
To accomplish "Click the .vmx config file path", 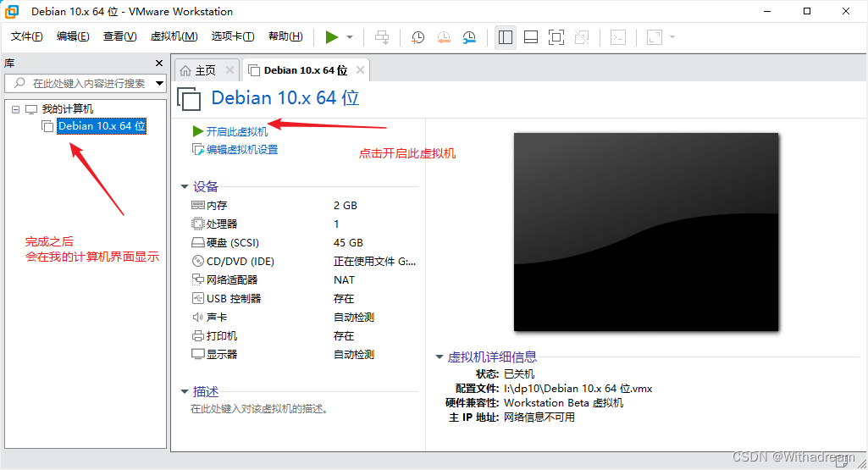I will (x=578, y=389).
